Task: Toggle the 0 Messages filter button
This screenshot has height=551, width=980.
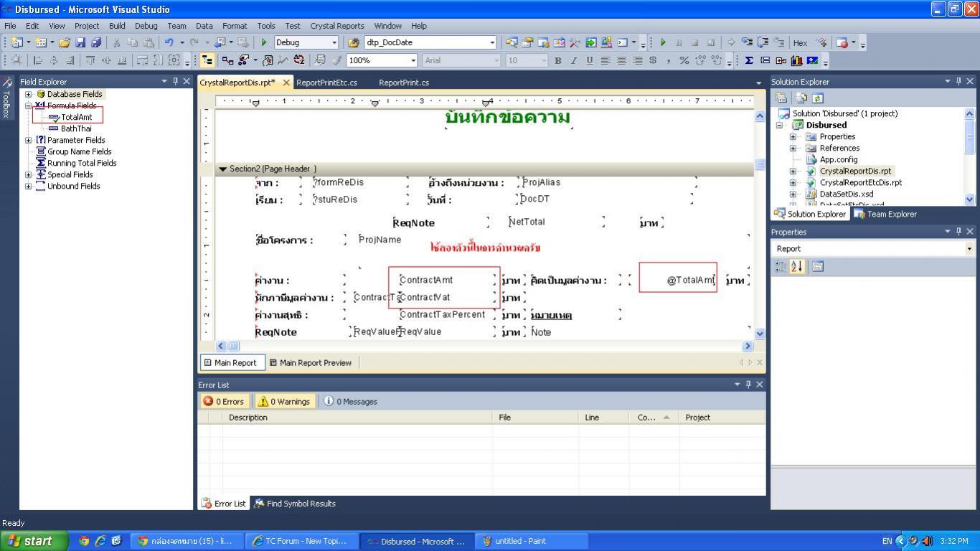Action: pyautogui.click(x=350, y=401)
